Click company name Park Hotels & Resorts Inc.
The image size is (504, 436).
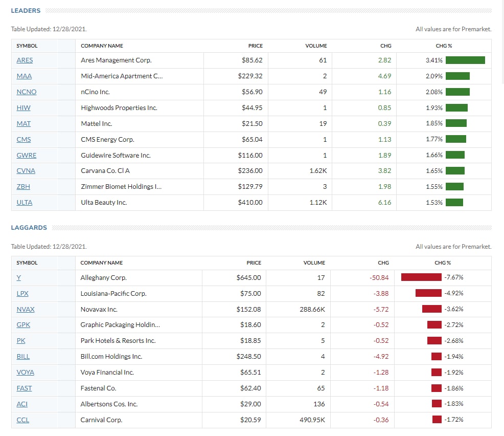point(118,340)
